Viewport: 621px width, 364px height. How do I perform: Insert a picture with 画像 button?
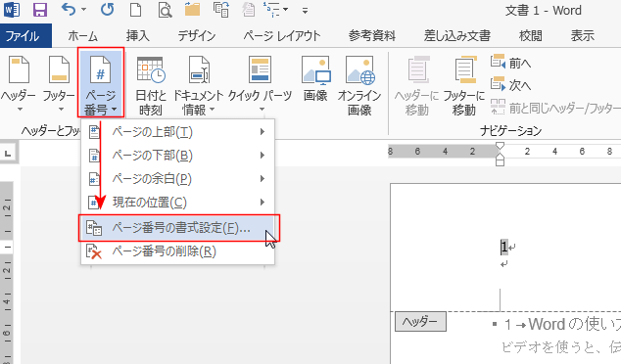[315, 79]
